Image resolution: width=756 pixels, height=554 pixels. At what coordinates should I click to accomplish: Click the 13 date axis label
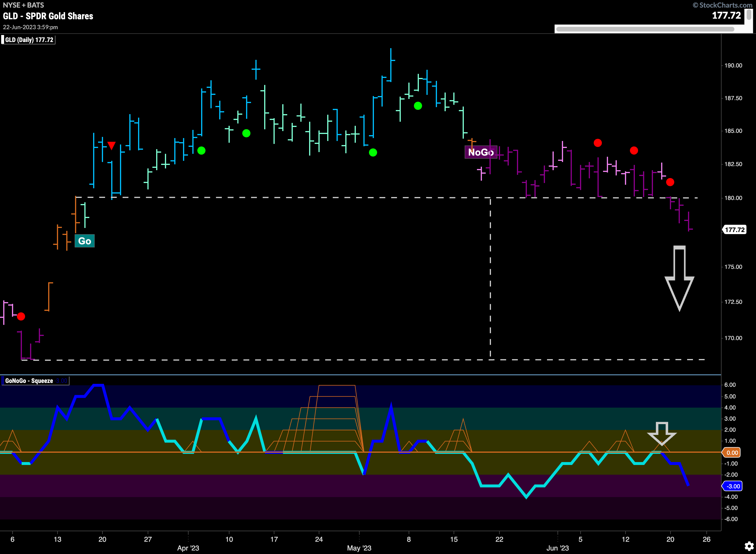coord(57,539)
